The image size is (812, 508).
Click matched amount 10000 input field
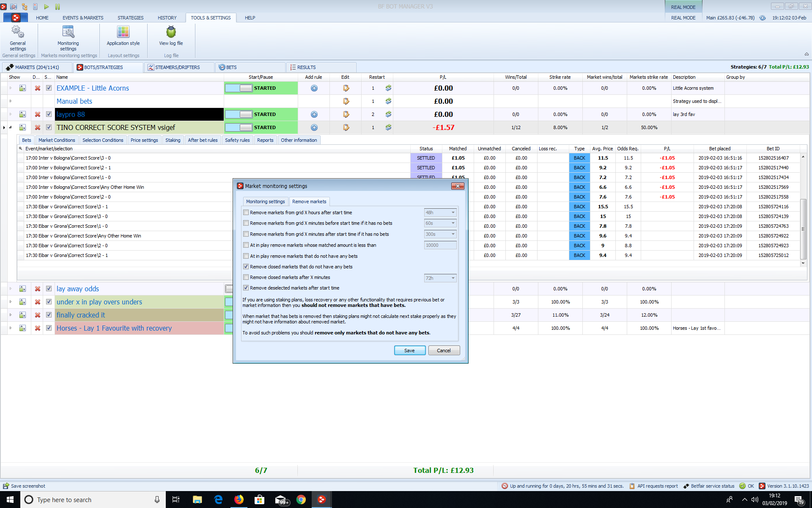point(440,245)
